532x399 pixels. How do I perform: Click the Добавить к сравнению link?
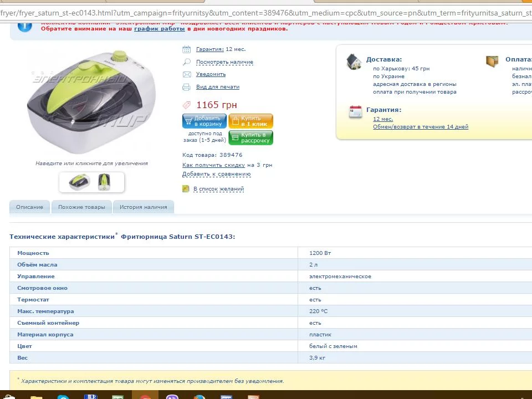coord(217,174)
